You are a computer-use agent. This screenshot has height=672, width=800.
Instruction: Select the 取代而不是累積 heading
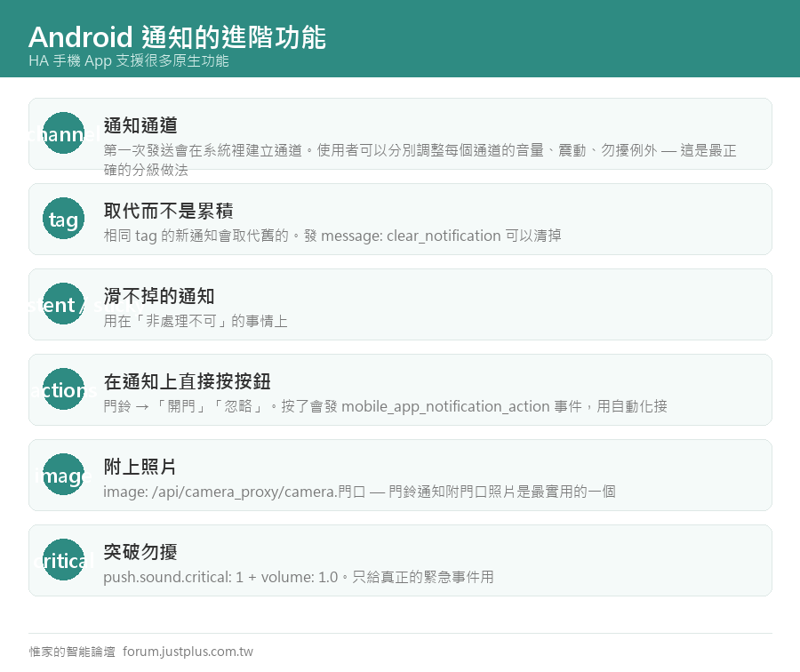[x=168, y=211]
